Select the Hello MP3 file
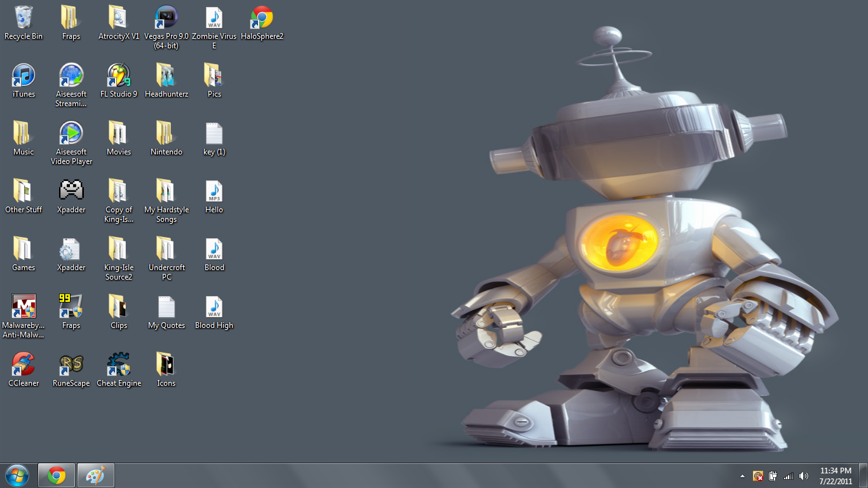Screen dimensions: 868x488 click(214, 196)
